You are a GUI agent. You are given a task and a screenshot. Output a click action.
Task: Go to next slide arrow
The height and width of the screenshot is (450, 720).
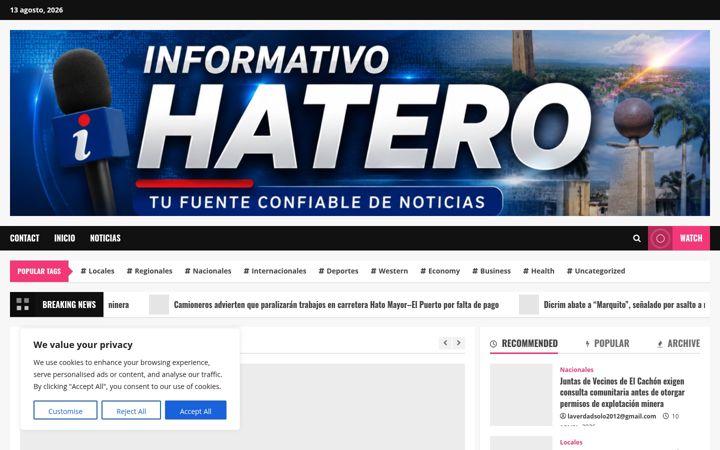(458, 343)
